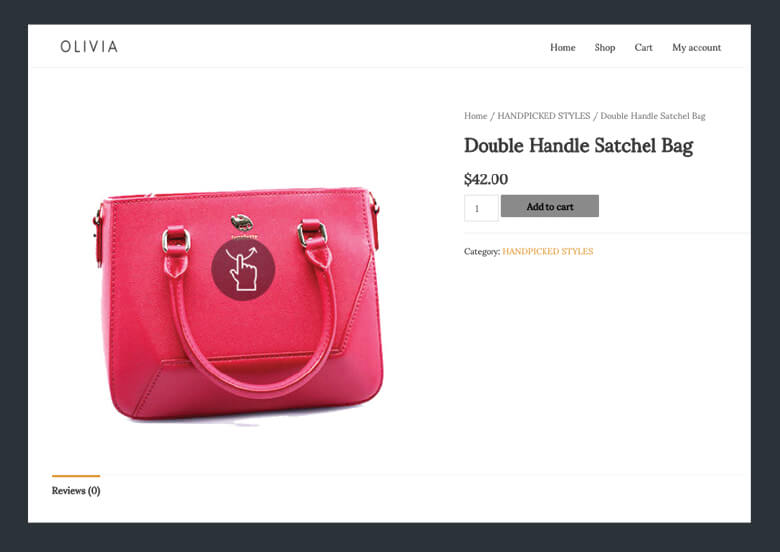The width and height of the screenshot is (780, 552).
Task: Click the breadcrumb Double Handle Satchel Bag text
Action: [x=653, y=116]
